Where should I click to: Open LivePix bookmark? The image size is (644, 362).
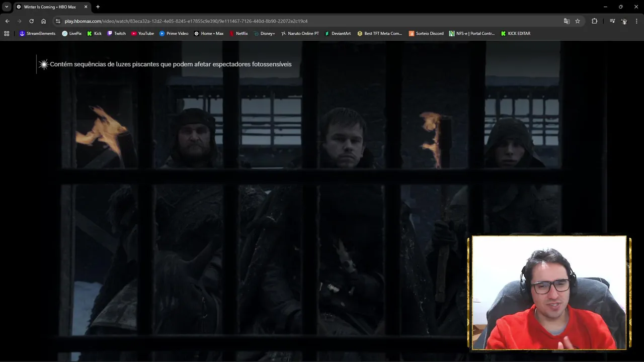[71, 34]
